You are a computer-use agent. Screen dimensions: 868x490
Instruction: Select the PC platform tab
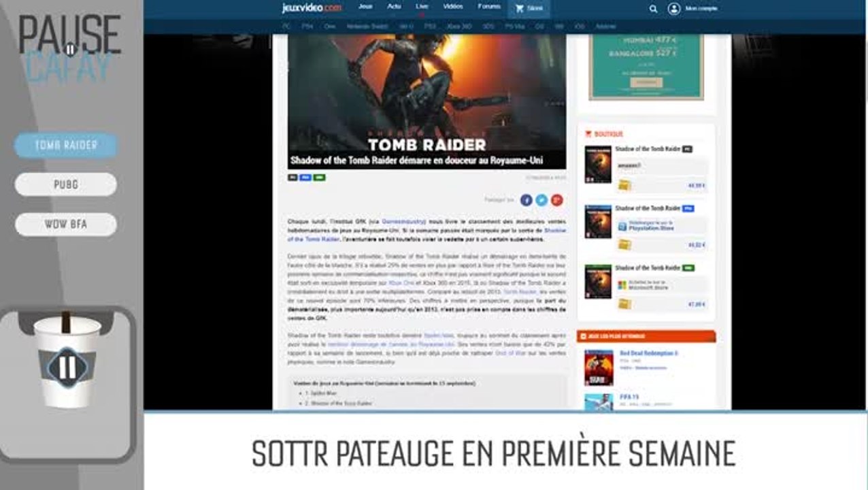(286, 27)
